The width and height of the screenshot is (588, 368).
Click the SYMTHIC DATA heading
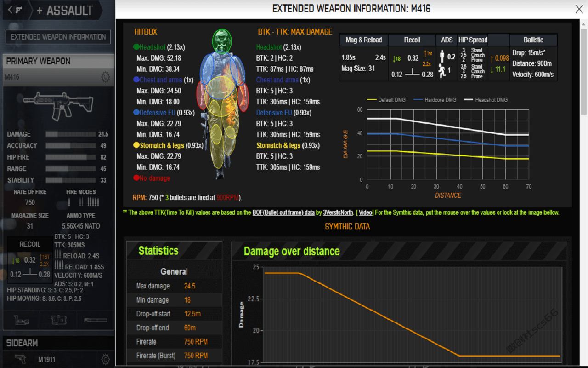pyautogui.click(x=347, y=226)
